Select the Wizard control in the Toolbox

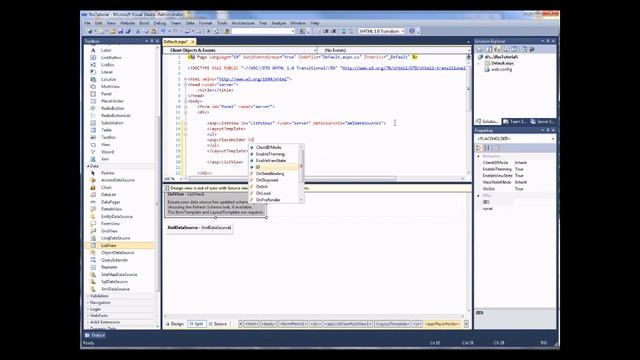click(x=107, y=152)
